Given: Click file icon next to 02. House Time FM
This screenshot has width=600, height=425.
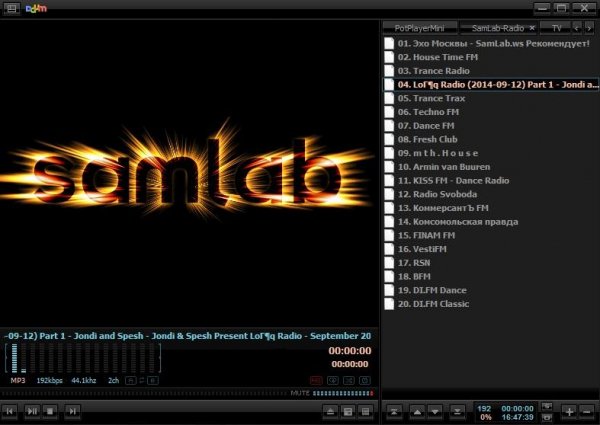Looking at the screenshot, I should pyautogui.click(x=389, y=57).
